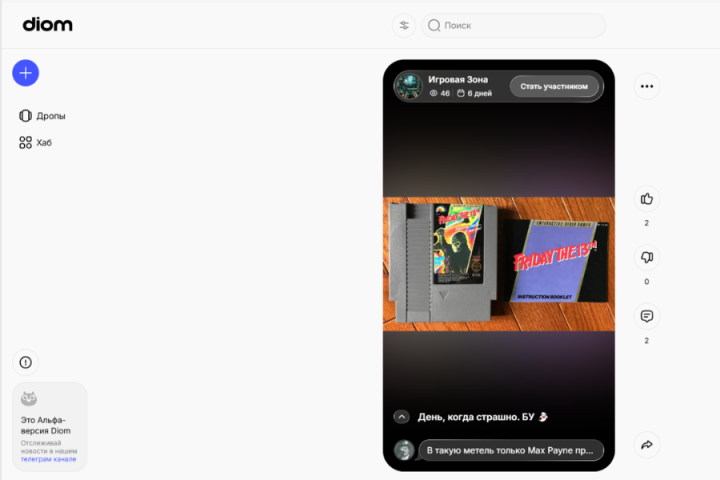
Task: Share the post with arrow icon
Action: (x=647, y=444)
